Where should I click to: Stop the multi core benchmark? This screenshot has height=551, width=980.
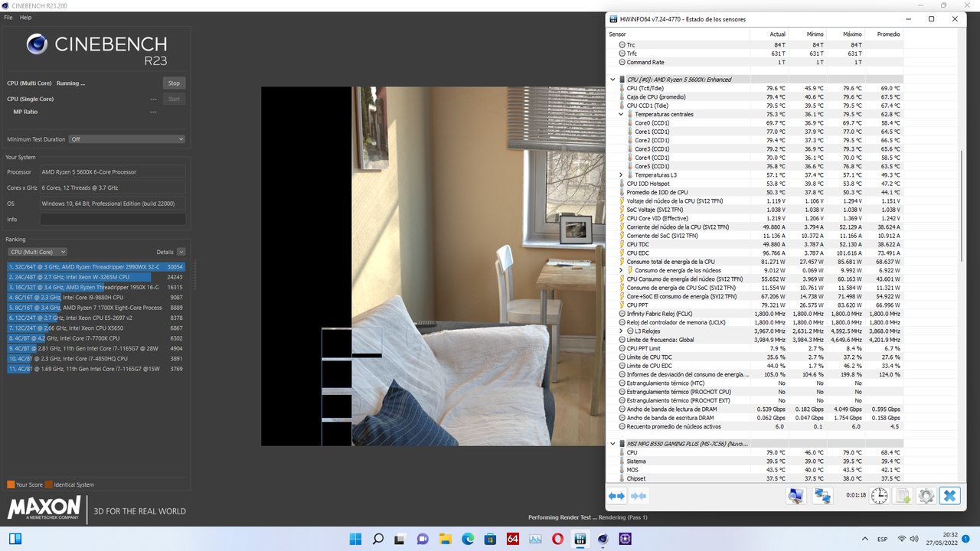click(x=174, y=83)
